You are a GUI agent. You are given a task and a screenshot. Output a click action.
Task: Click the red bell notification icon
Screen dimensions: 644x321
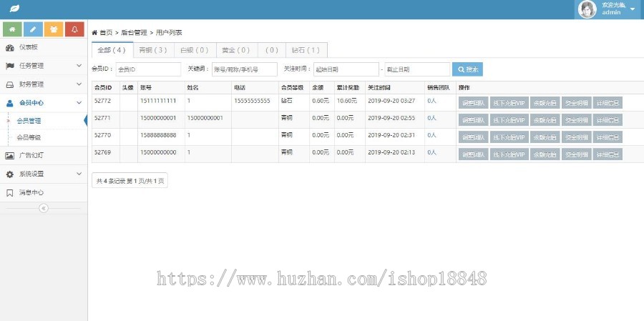[74, 29]
